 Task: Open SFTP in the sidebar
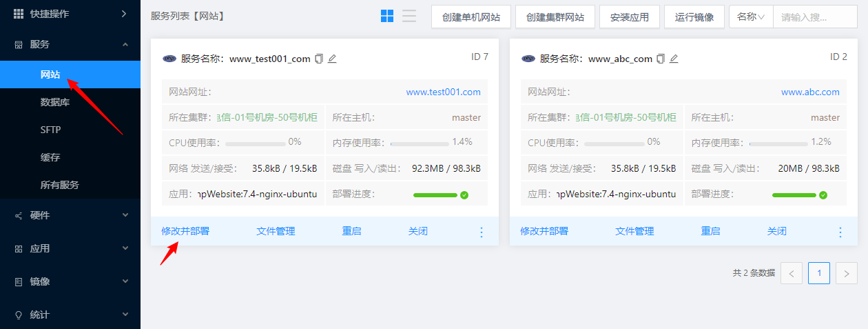coord(51,130)
